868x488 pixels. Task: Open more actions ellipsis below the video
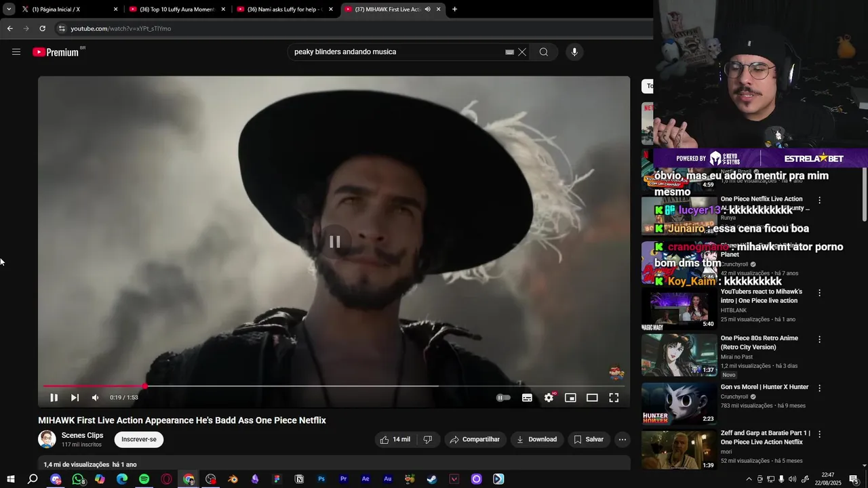coord(623,439)
